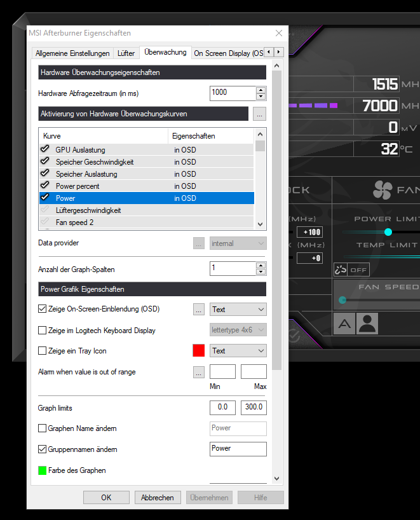Click the Eigenschaften column header
This screenshot has height=520, width=420.
[211, 136]
